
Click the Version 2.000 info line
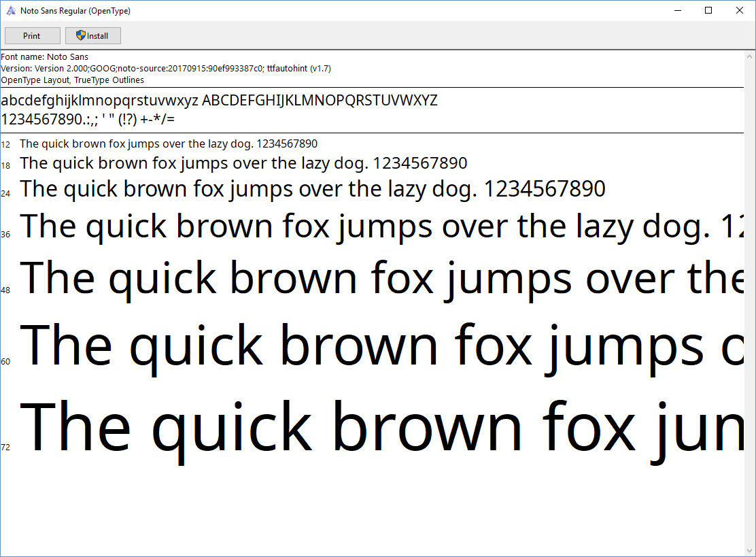point(166,69)
